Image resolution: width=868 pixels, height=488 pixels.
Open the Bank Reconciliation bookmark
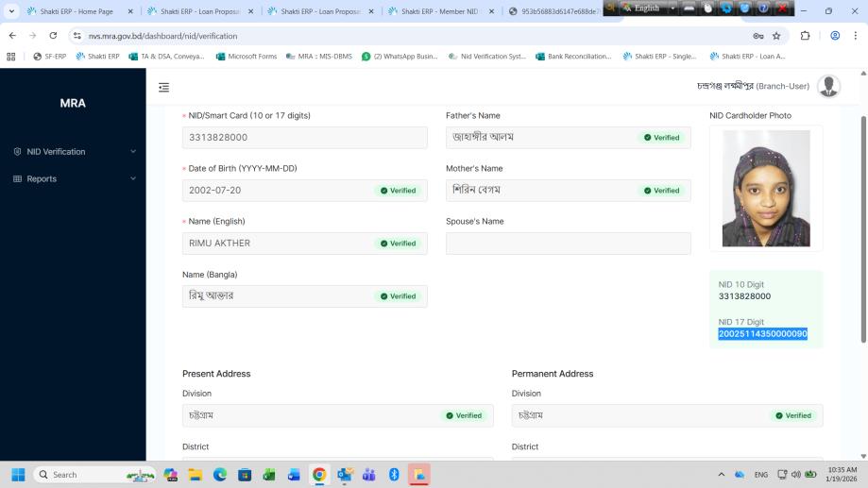pos(573,57)
